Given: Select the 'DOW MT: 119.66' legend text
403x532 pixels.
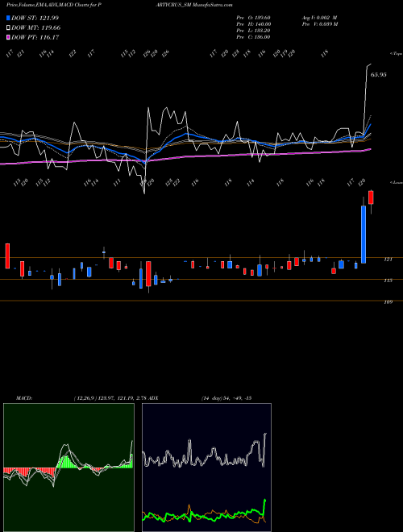Looking at the screenshot, I should coord(36,28).
